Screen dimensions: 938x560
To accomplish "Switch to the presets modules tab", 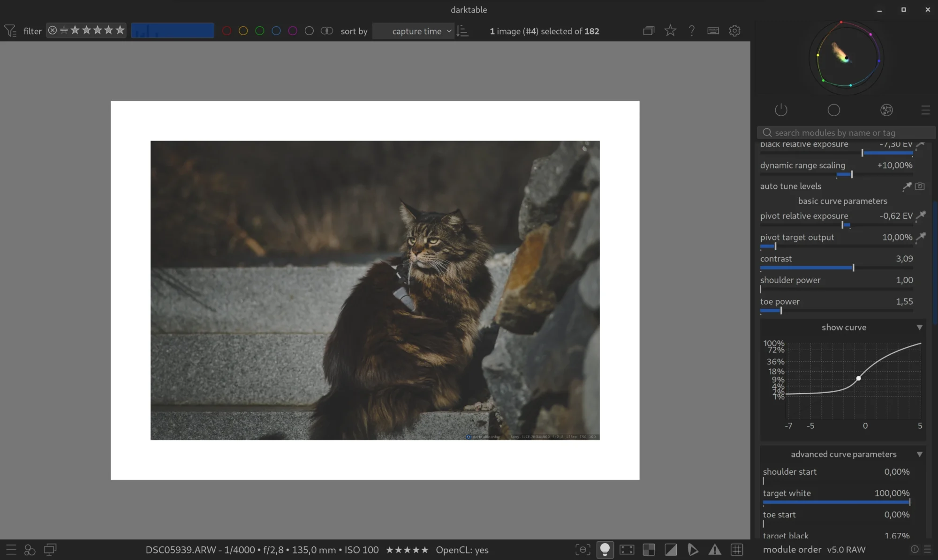I will point(925,110).
